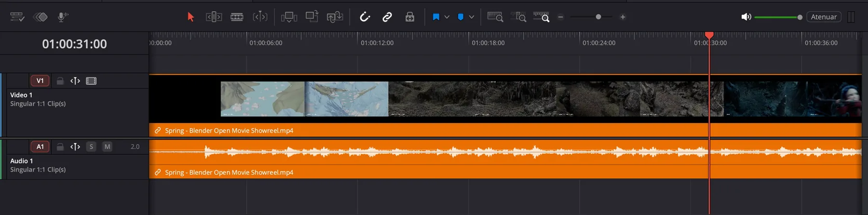868x215 pixels.
Task: Lock the Video 1 track
Action: coord(60,81)
